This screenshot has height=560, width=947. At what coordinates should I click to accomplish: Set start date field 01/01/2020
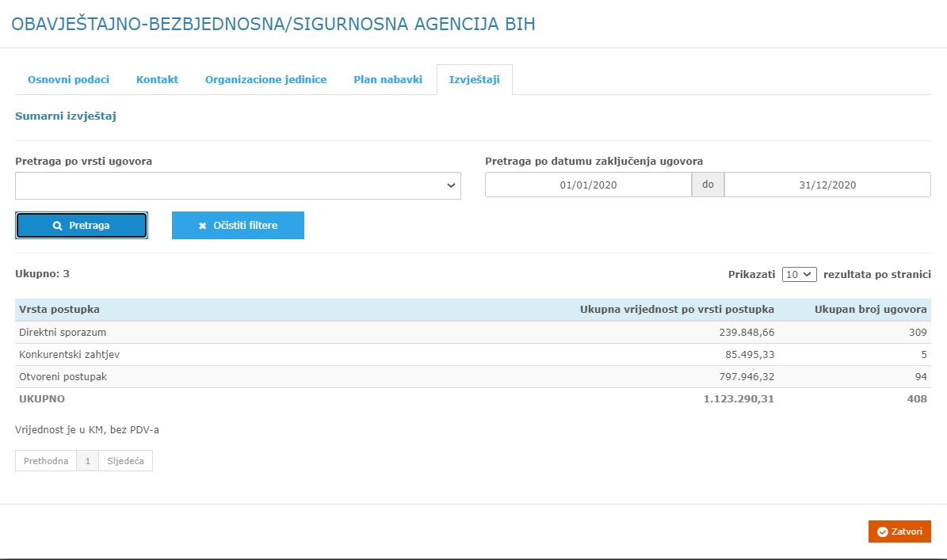click(x=588, y=185)
